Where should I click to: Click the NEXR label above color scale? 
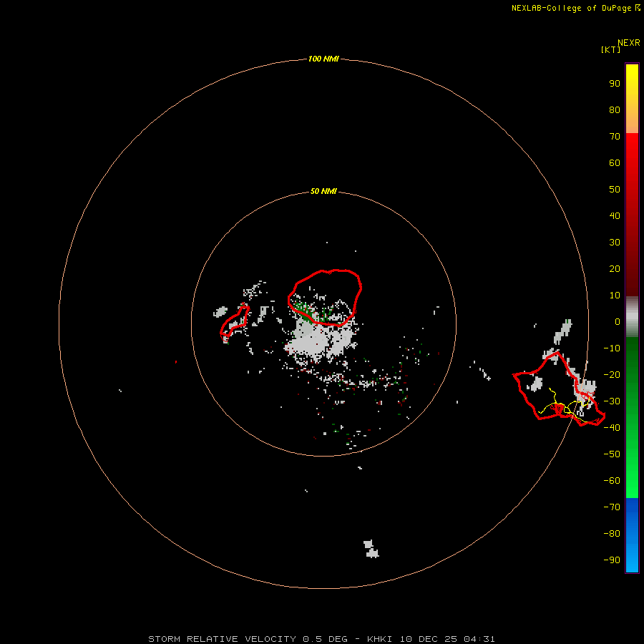(x=628, y=43)
